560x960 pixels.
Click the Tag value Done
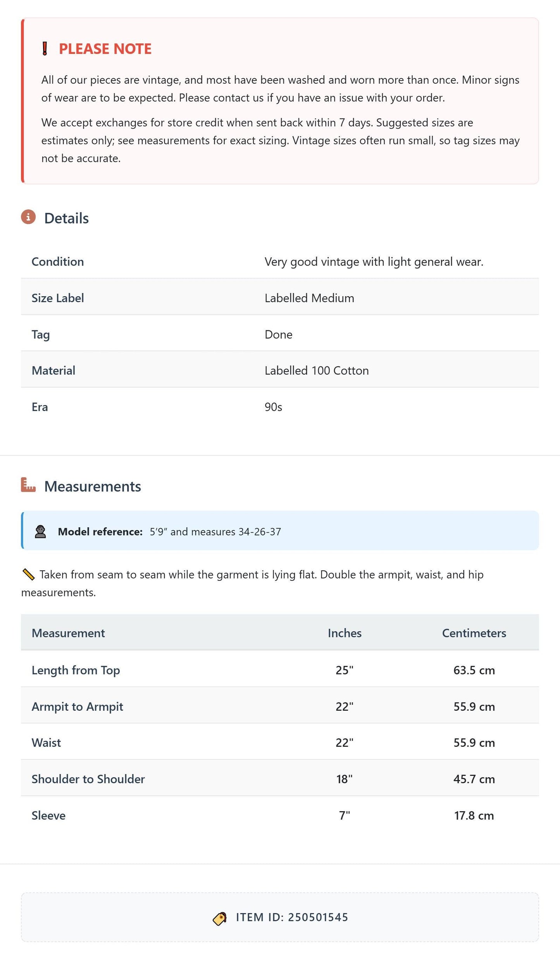pyautogui.click(x=279, y=335)
